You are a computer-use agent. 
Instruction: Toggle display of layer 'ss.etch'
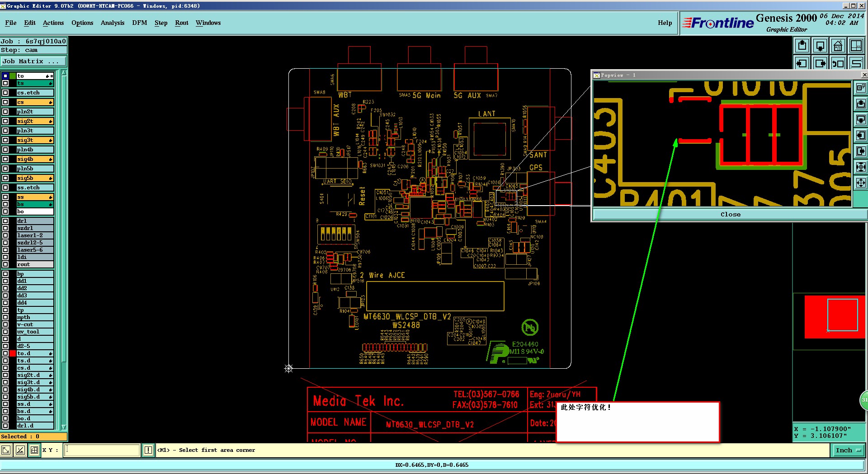click(5, 188)
